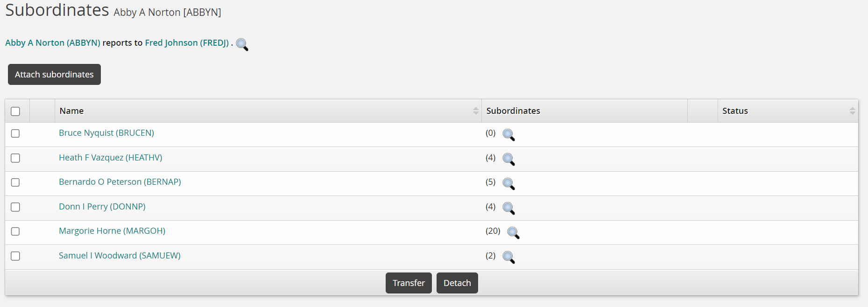Image resolution: width=868 pixels, height=307 pixels.
Task: Open the Fred Johnson (FREDJ) link
Action: 187,43
